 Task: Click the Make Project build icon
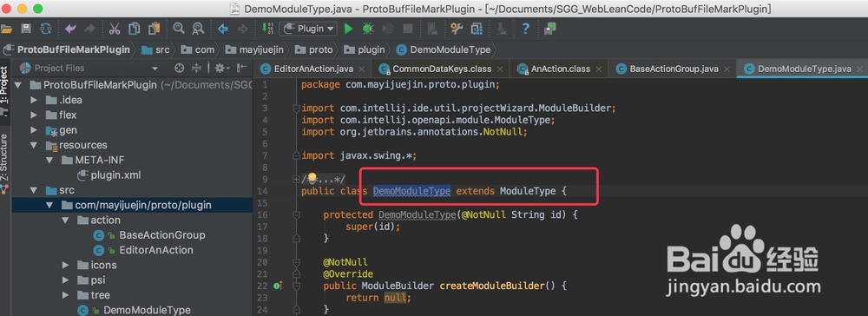tap(267, 29)
